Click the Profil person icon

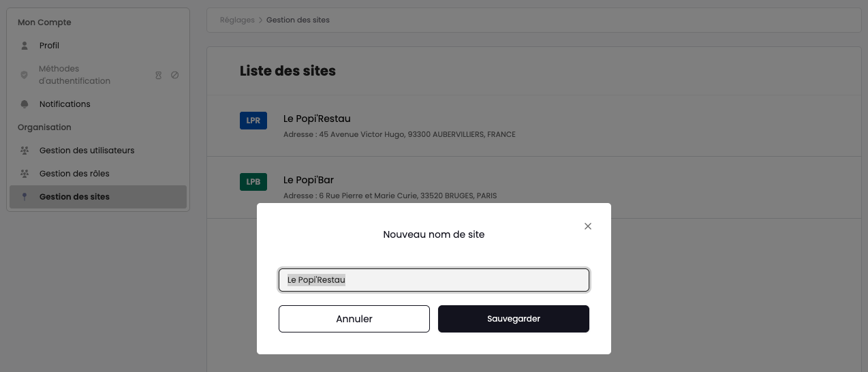(25, 46)
